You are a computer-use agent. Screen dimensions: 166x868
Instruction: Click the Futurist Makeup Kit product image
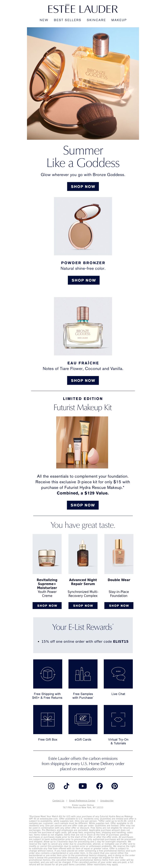coord(82,442)
